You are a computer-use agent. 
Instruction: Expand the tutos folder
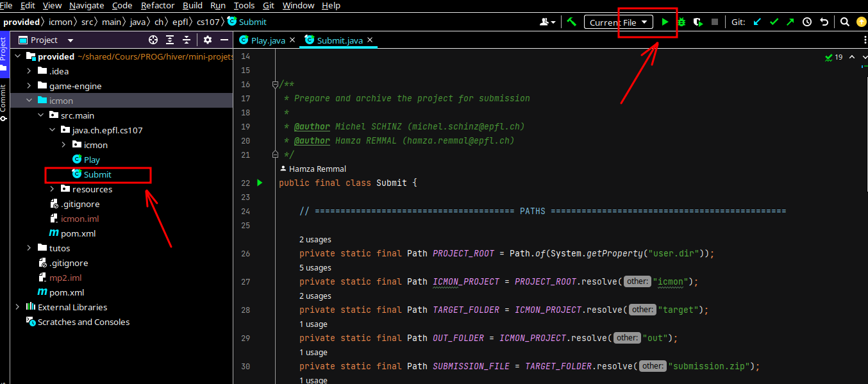coord(29,248)
